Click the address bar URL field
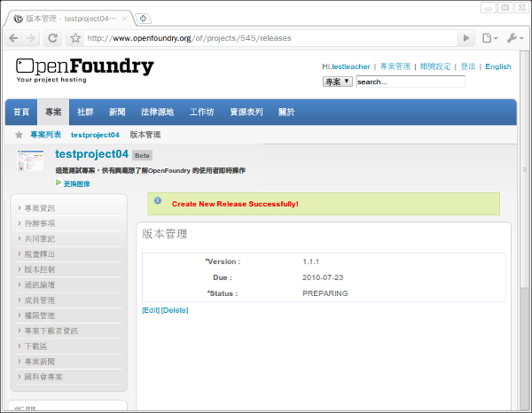Image resolution: width=532 pixels, height=413 pixels. [x=270, y=38]
